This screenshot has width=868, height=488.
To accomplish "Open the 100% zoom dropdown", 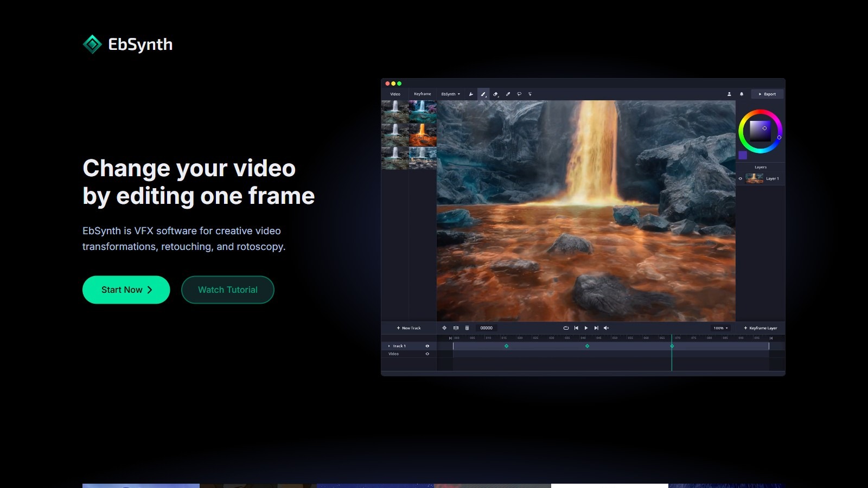I will click(x=720, y=328).
